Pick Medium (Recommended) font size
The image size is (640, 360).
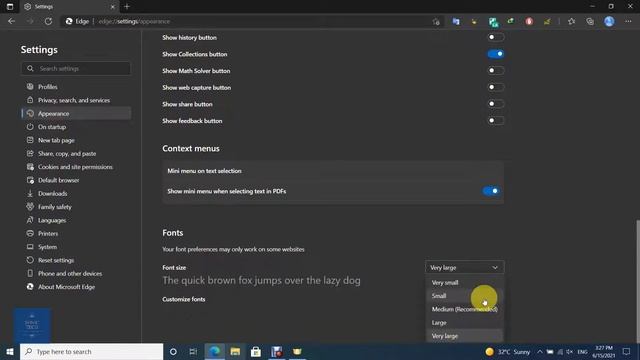point(464,309)
